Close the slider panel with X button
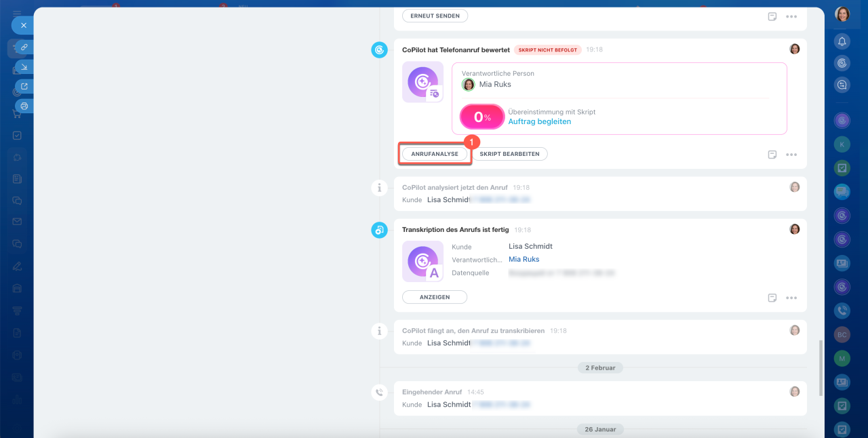 [x=23, y=25]
